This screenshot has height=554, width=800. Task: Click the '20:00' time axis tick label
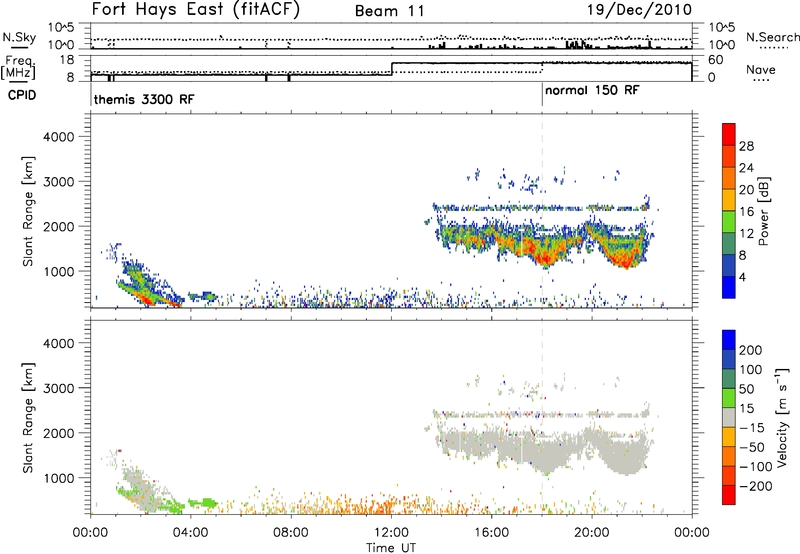(592, 533)
